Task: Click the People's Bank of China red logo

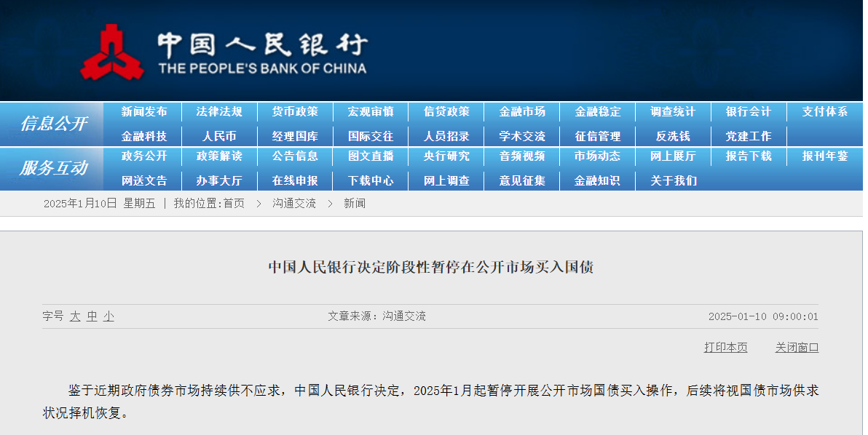Action: [112, 52]
